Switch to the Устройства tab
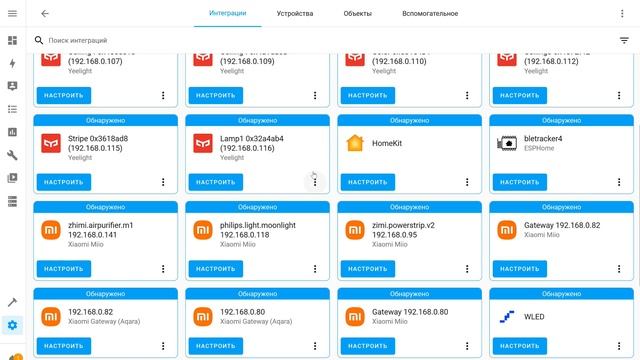This screenshot has width=640, height=360. [295, 13]
